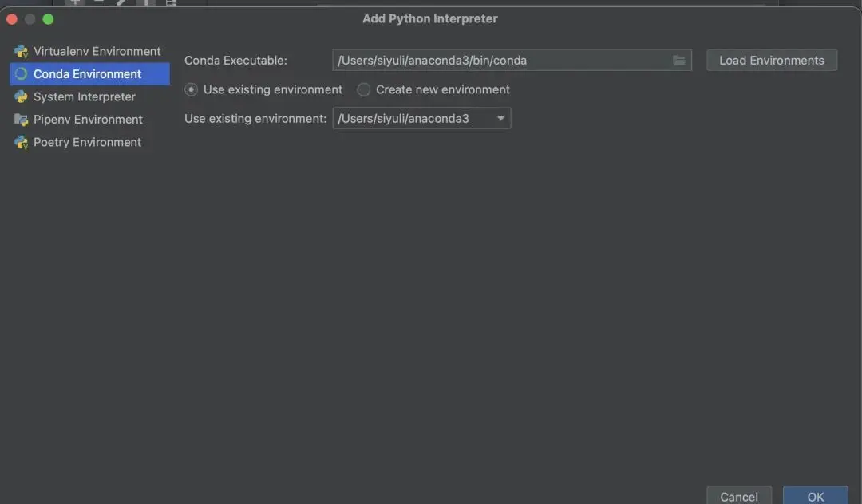Image resolution: width=862 pixels, height=504 pixels.
Task: Click the Pipenv folder icon in sidebar
Action: pos(21,120)
